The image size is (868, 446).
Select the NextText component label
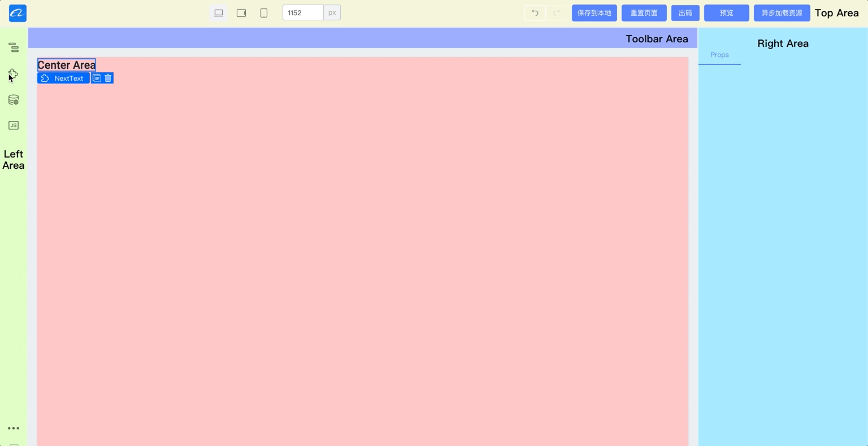(63, 78)
